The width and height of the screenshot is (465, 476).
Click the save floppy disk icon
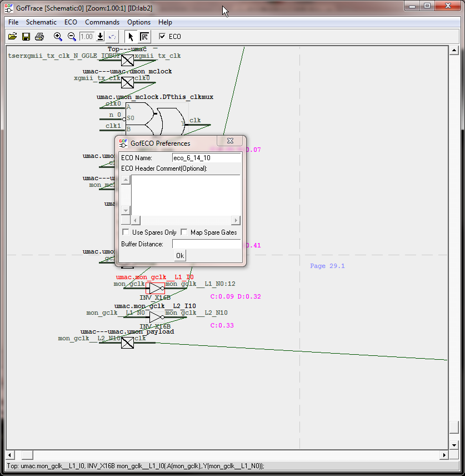point(26,37)
